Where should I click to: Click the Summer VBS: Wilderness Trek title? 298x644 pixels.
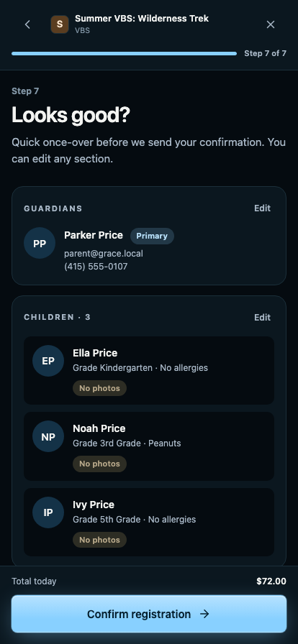pyautogui.click(x=142, y=19)
